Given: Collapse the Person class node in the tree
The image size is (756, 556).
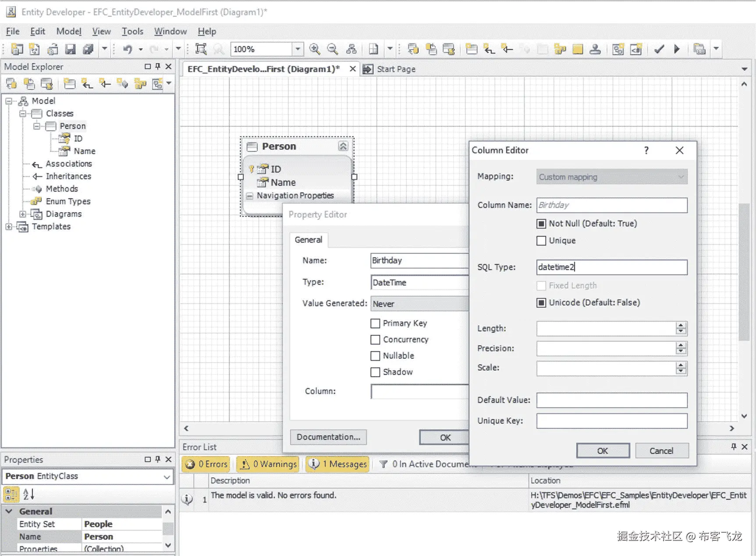Looking at the screenshot, I should tap(37, 126).
